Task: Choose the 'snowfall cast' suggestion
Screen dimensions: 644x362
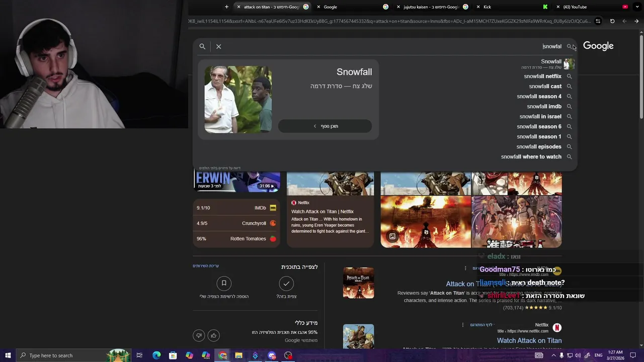Action: click(545, 86)
